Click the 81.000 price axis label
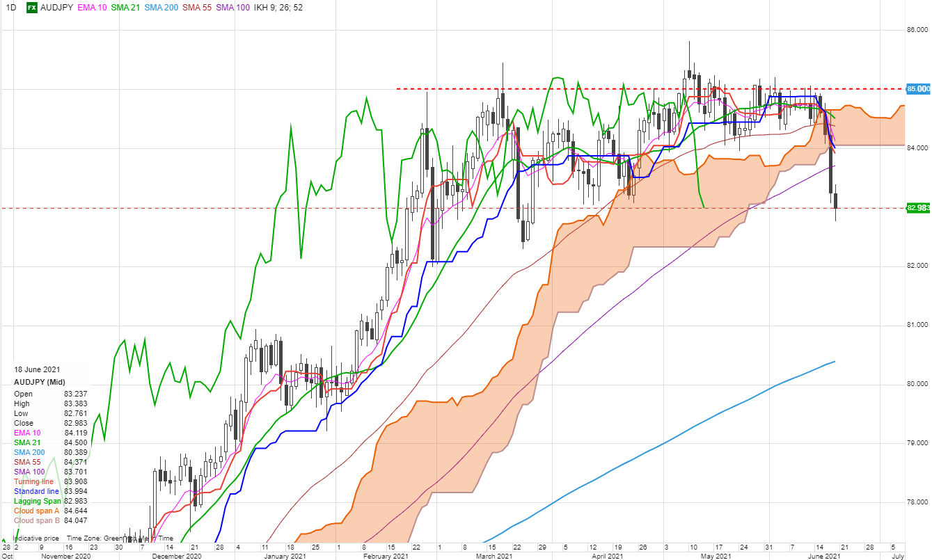Viewport: 932px width, 560px height. tap(918, 326)
